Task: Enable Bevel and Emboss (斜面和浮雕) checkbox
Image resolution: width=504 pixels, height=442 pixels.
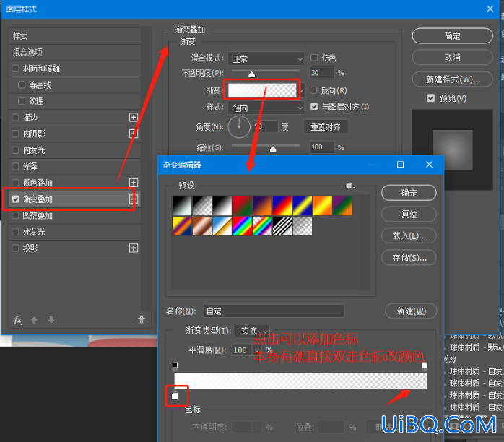Action: 15,69
